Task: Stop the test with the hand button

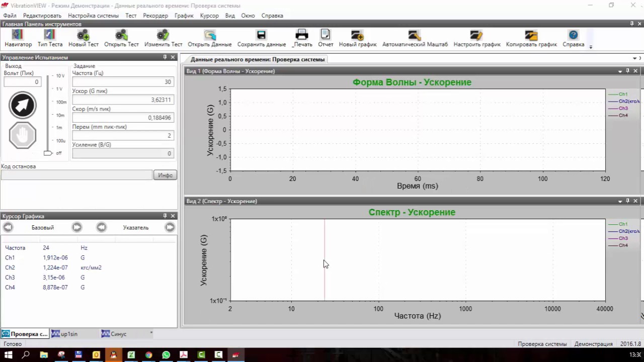Action: pyautogui.click(x=23, y=135)
